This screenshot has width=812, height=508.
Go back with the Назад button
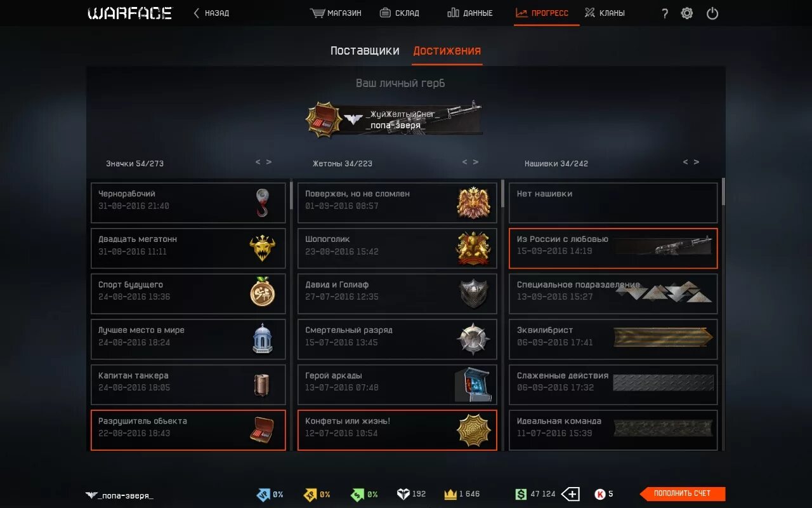211,13
